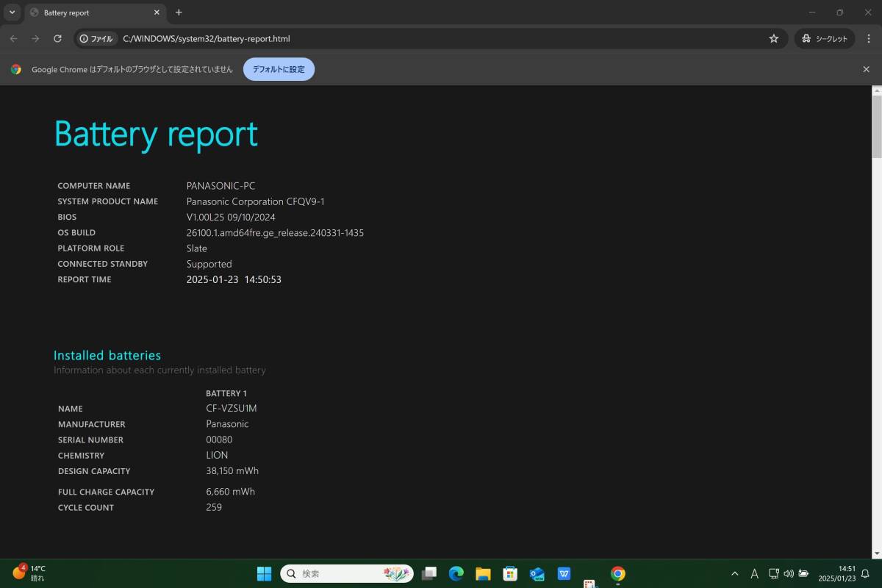
Task: Open the clock showing 14:51
Action: (x=839, y=573)
